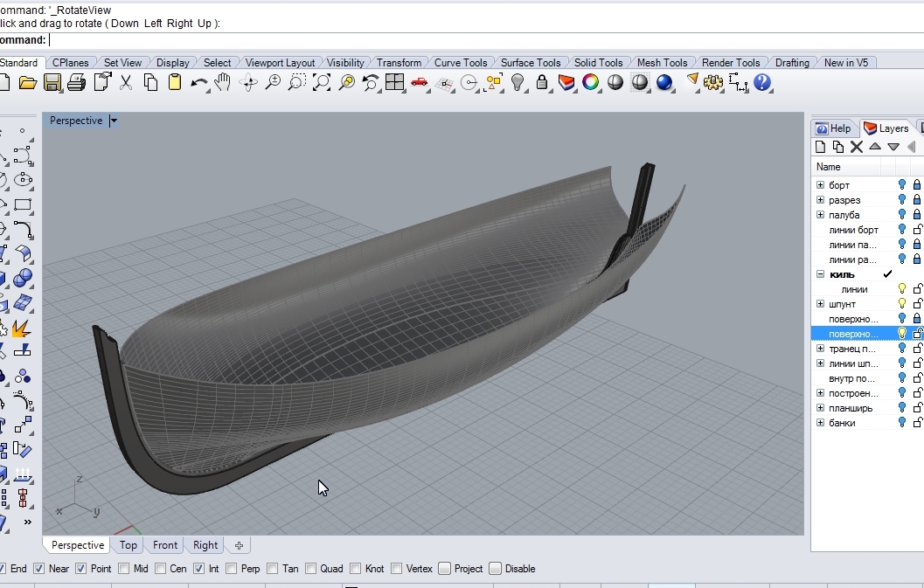Screen dimensions: 924x588
Task: Click the Undo arrow icon
Action: pyautogui.click(x=199, y=83)
